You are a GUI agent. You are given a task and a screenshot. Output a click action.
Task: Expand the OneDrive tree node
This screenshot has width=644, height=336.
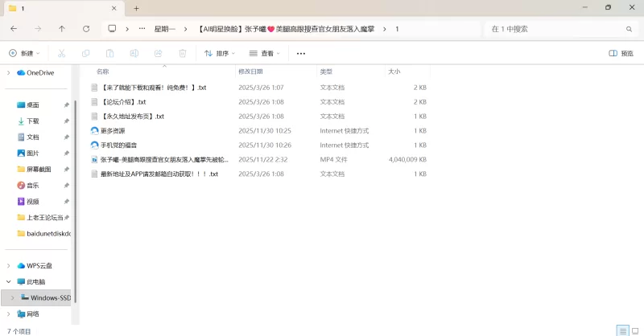coord(9,72)
